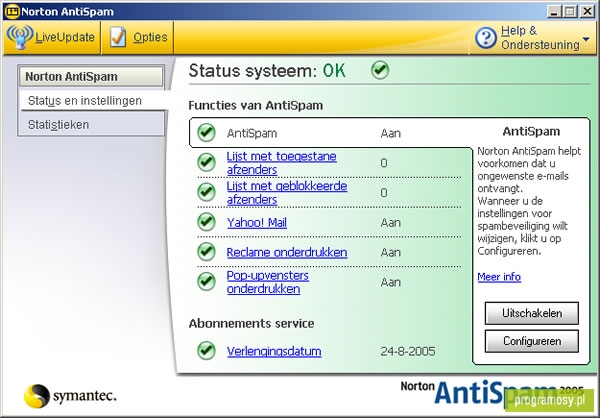The image size is (600, 418).
Task: Click the check icon beside Yahoo! Mail
Action: (206, 222)
